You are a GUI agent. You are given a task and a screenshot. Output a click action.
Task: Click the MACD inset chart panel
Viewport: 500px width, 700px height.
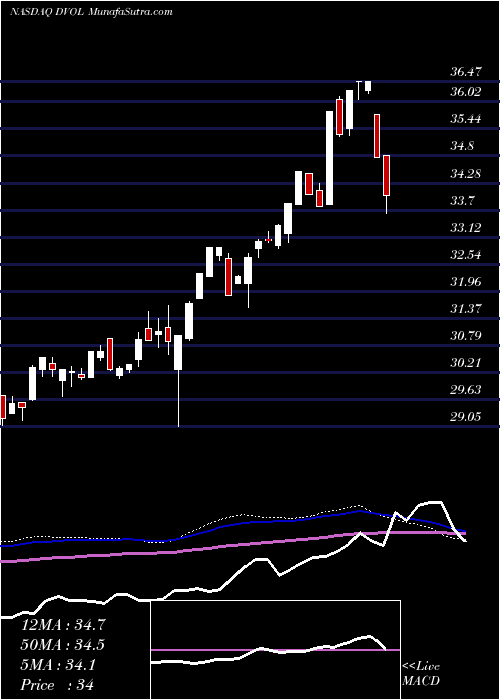tap(275, 650)
